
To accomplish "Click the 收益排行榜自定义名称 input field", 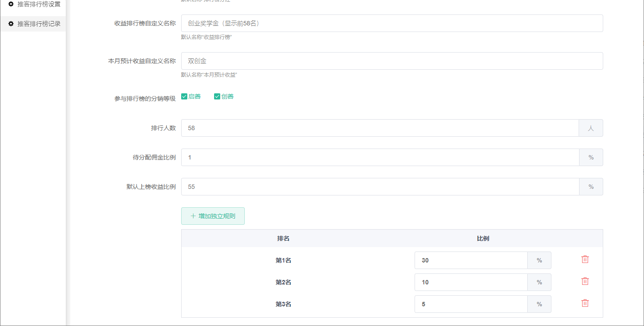I will (392, 23).
